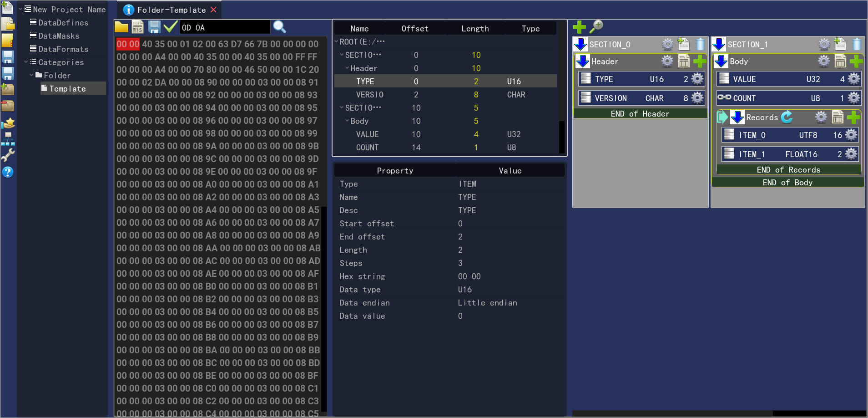This screenshot has height=418, width=868.
Task: Click the magnifier search icon beside hex input
Action: (279, 27)
